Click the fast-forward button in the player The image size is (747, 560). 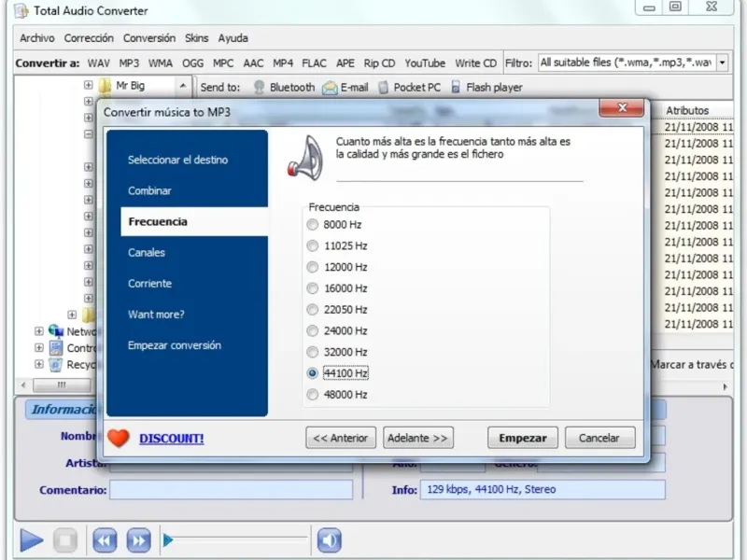click(138, 540)
